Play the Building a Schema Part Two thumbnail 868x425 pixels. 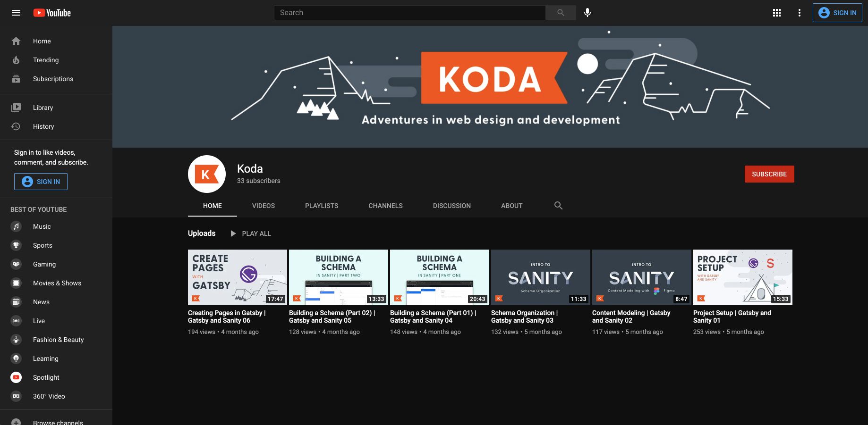pyautogui.click(x=339, y=277)
